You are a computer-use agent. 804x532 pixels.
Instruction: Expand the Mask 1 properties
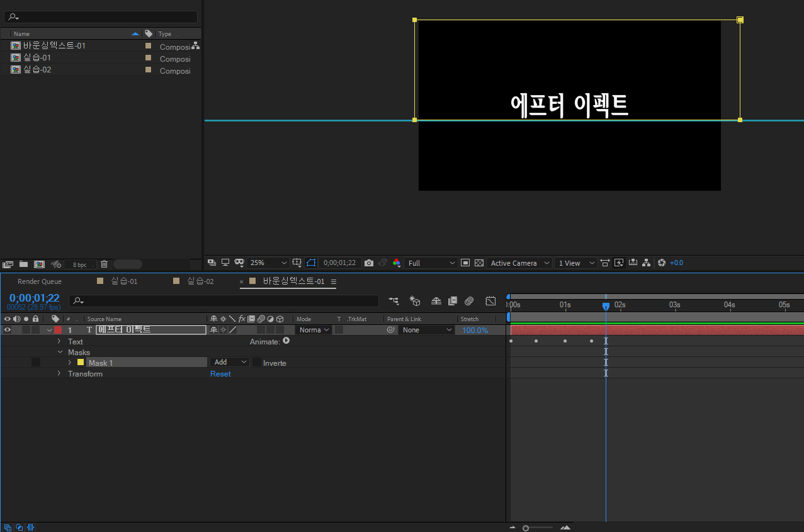click(x=69, y=363)
